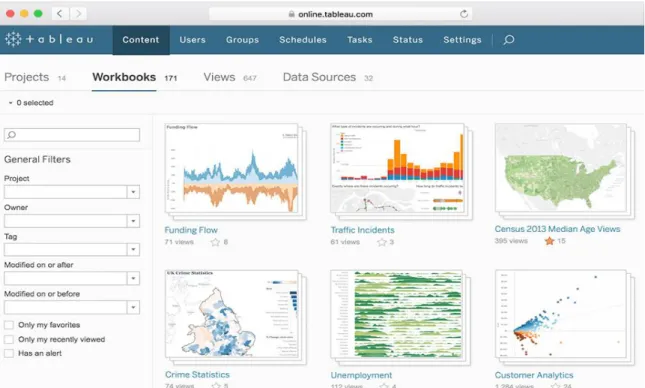The width and height of the screenshot is (645, 388).
Task: Open the Unemployment workbook link
Action: (x=361, y=375)
